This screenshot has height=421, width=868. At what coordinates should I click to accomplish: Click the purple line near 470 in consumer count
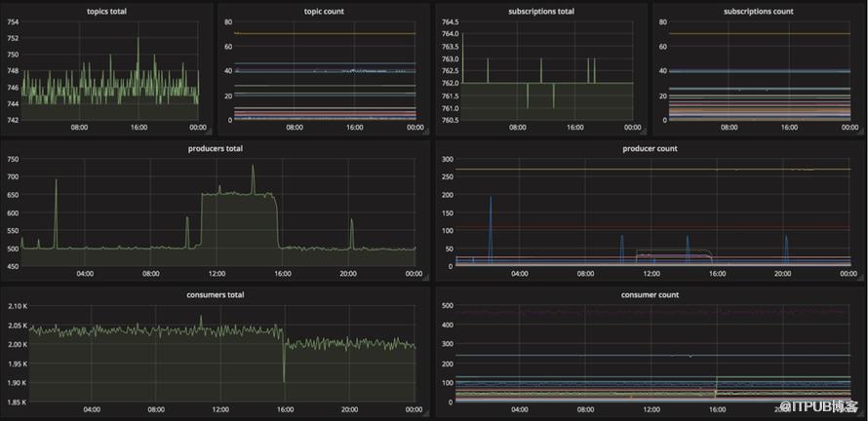[652, 312]
